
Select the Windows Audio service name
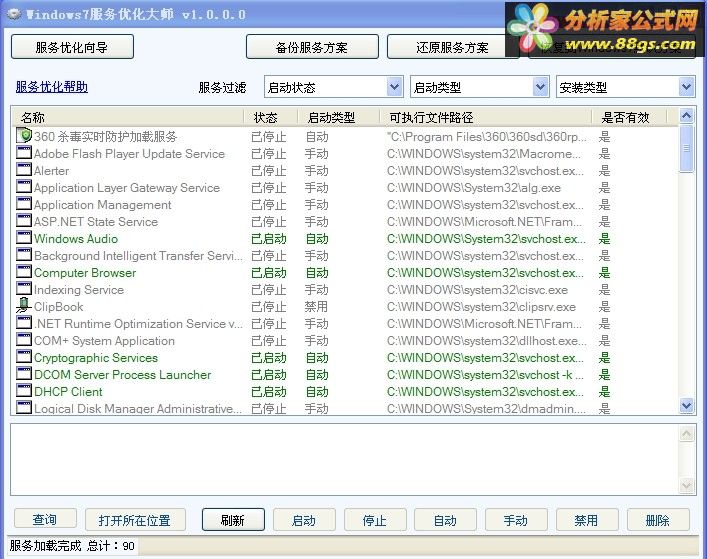[x=76, y=238]
